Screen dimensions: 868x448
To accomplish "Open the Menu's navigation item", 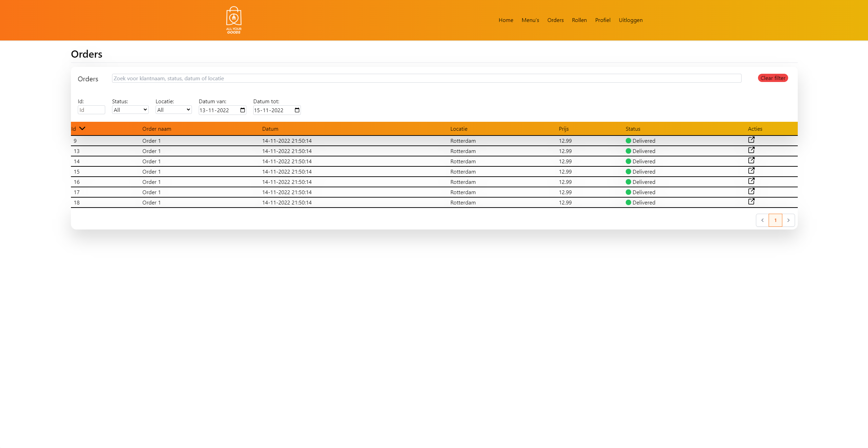I will [530, 20].
